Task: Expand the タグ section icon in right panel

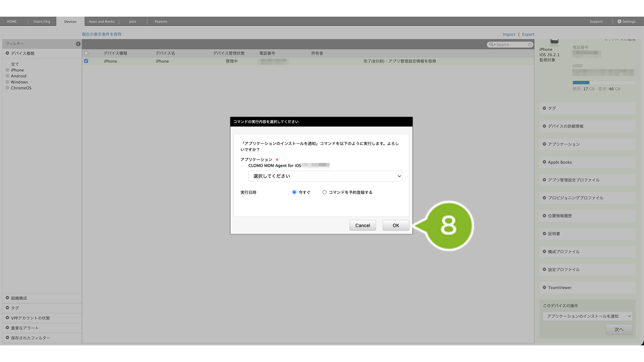Action: [544, 108]
